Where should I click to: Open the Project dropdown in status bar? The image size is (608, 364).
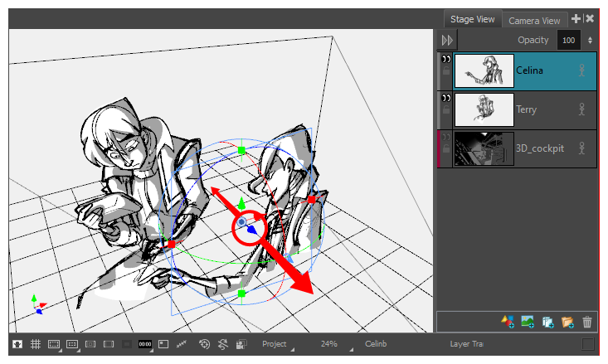pos(277,344)
